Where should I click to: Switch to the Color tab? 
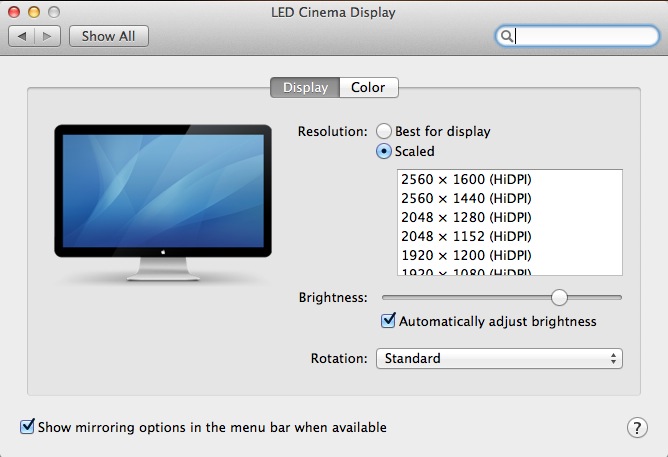369,87
